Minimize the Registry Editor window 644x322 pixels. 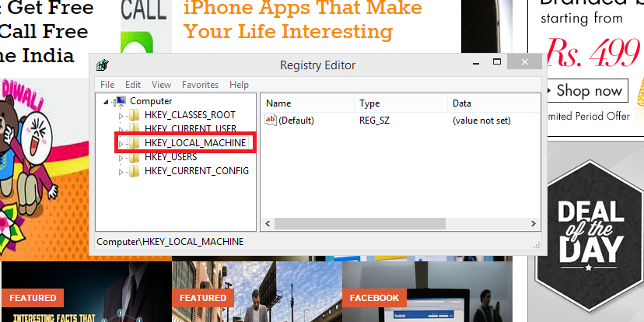476,63
